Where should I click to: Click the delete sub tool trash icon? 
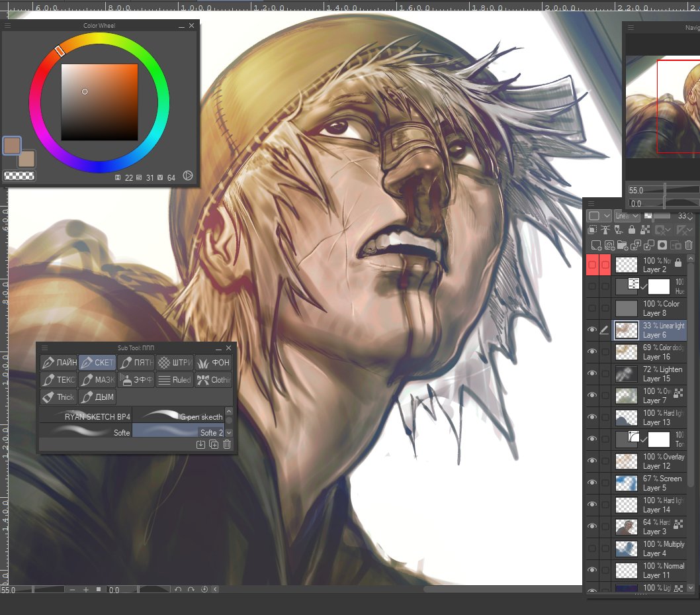[227, 444]
